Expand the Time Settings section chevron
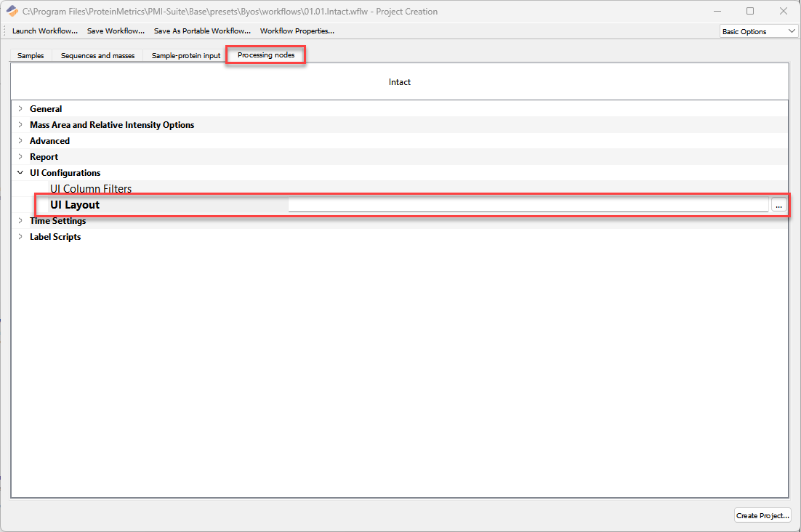Image resolution: width=801 pixels, height=532 pixels. point(20,220)
